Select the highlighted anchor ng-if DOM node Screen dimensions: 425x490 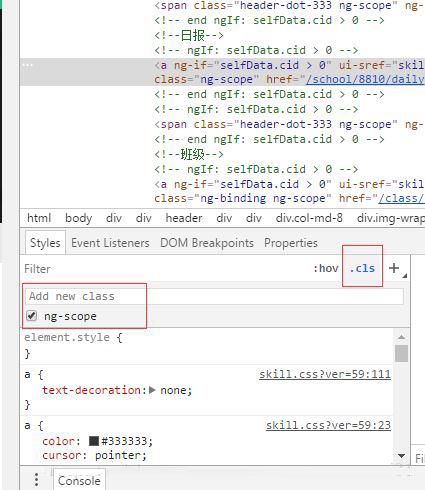click(x=222, y=72)
